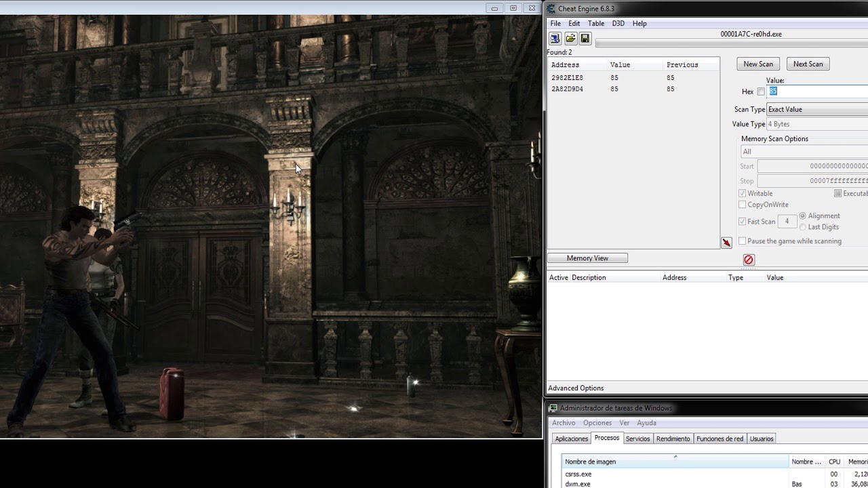This screenshot has height=488, width=868.
Task: Toggle the Writable checkbox
Action: (742, 193)
